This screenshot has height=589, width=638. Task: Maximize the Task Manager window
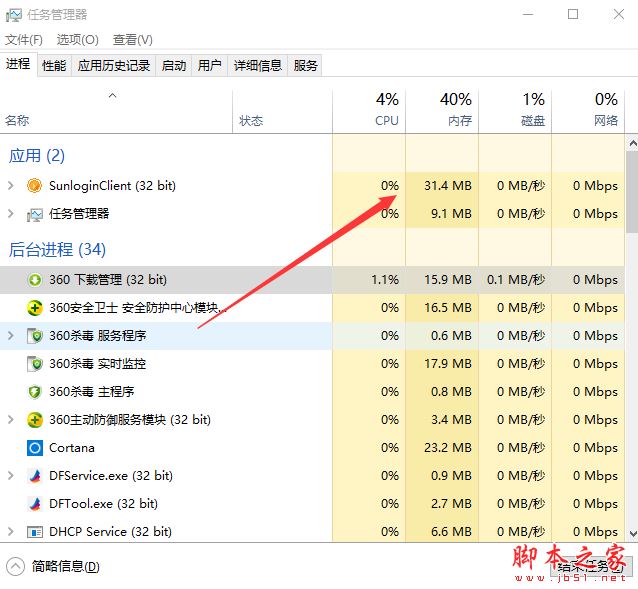(573, 15)
